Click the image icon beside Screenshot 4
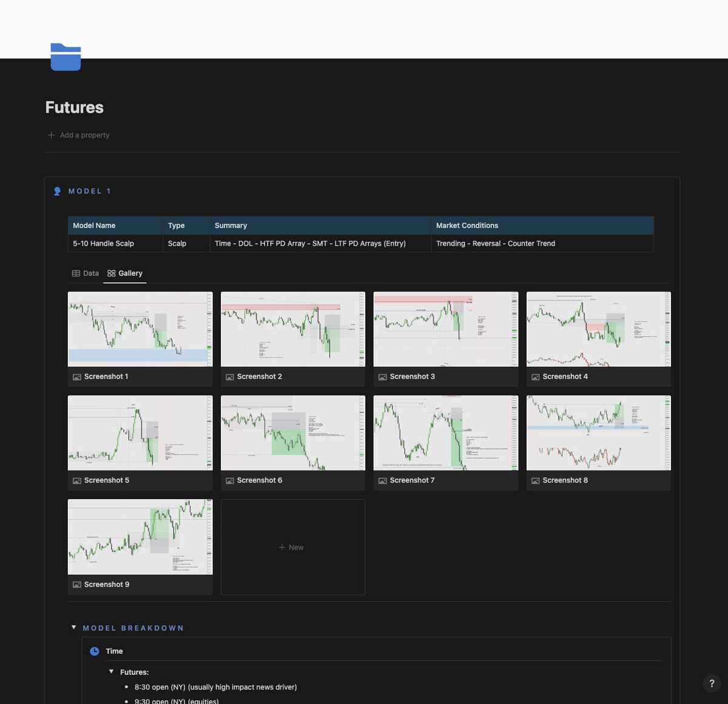728x704 pixels. 536,377
